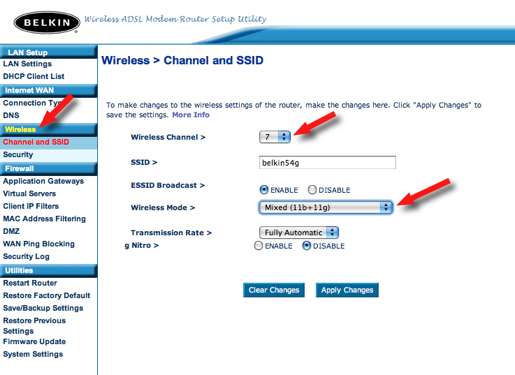Open the Wireless Channel dropdown
Image resolution: width=515 pixels, height=375 pixels.
click(x=275, y=137)
